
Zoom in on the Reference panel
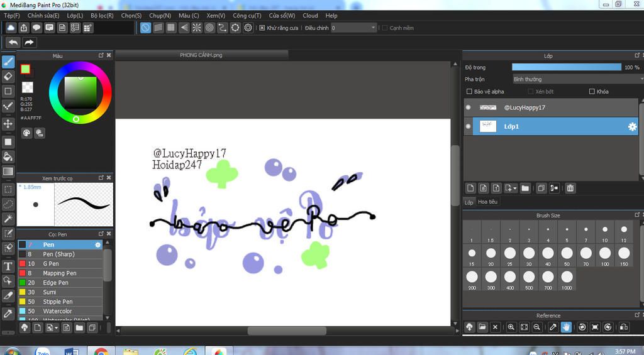(511, 327)
